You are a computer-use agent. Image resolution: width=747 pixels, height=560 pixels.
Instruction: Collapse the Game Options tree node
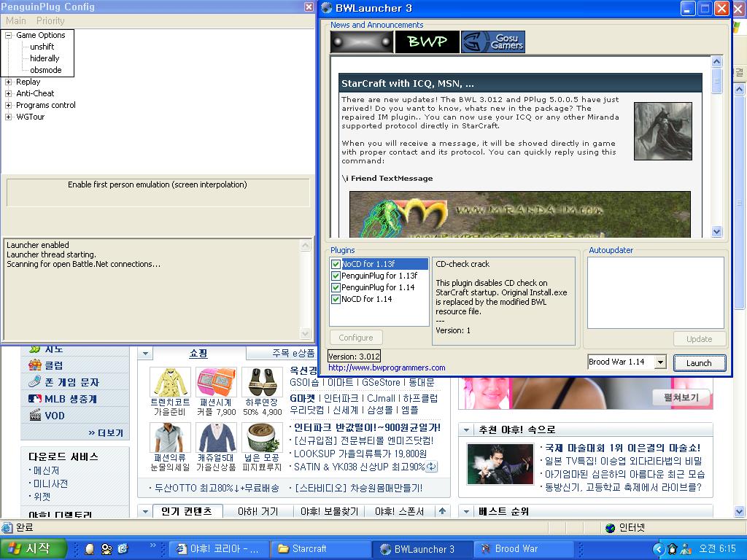[8, 35]
